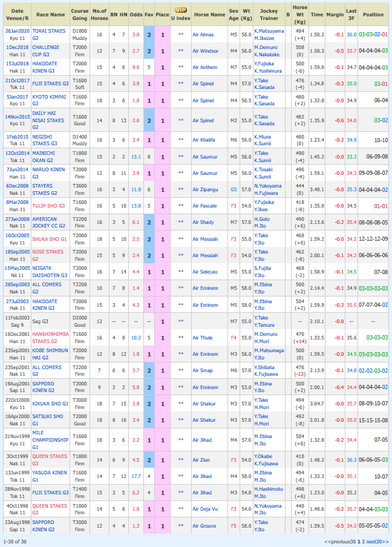Open jockey H.Goto's profile

point(261,219)
